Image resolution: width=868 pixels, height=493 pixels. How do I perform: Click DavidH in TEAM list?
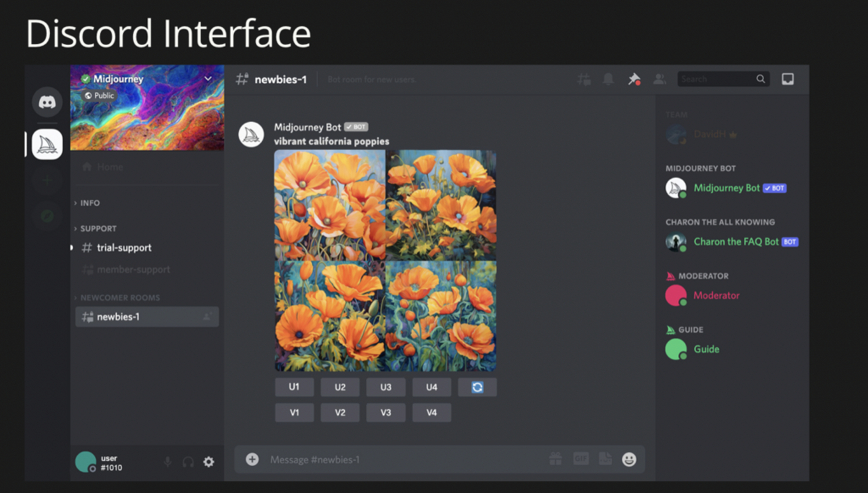[x=709, y=135]
